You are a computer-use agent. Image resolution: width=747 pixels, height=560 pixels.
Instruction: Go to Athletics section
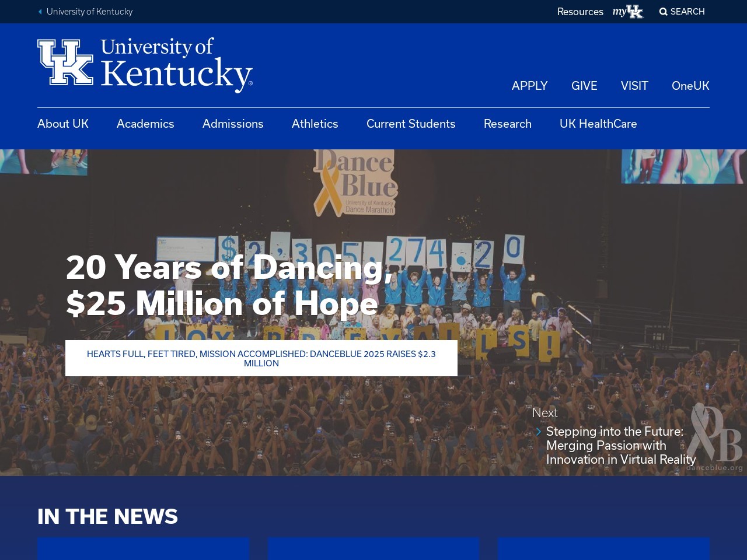(x=315, y=124)
